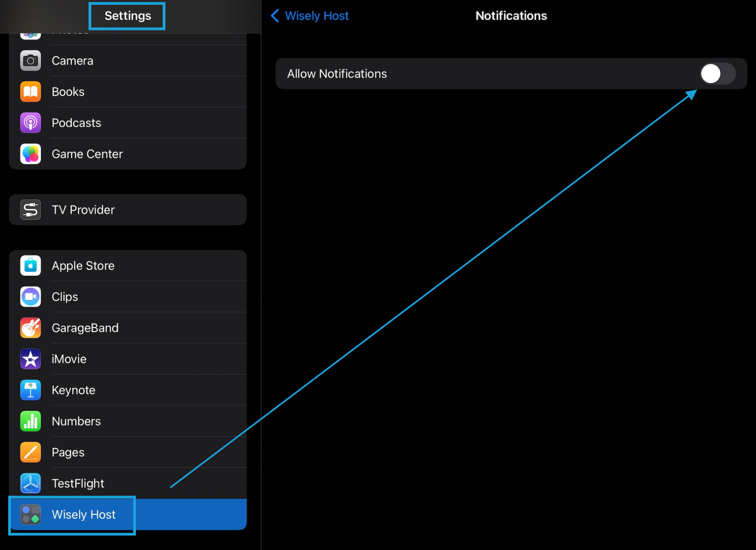Screen dimensions: 756x550
Task: Open the TestFlight icon
Action: point(30,483)
